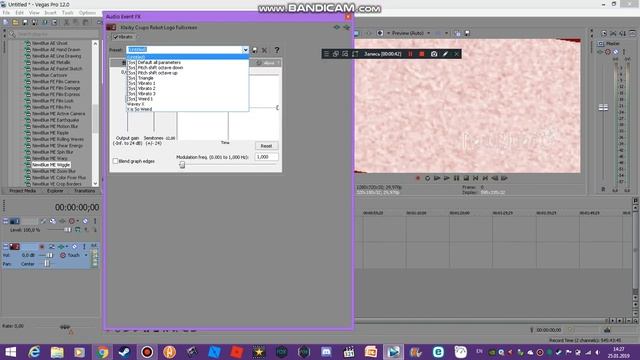This screenshot has width=640, height=360.
Task: Activate the Bandicam drawing pencil
Action: (x=445, y=54)
